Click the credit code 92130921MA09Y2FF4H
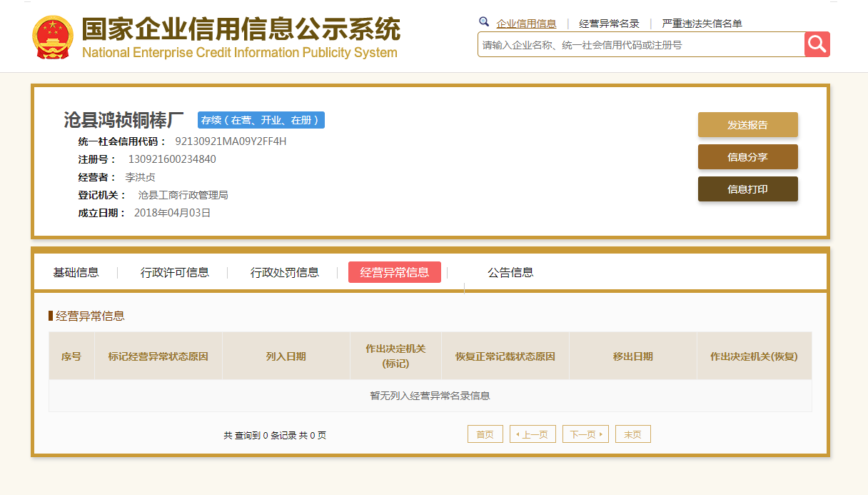This screenshot has height=495, width=868. (x=231, y=141)
